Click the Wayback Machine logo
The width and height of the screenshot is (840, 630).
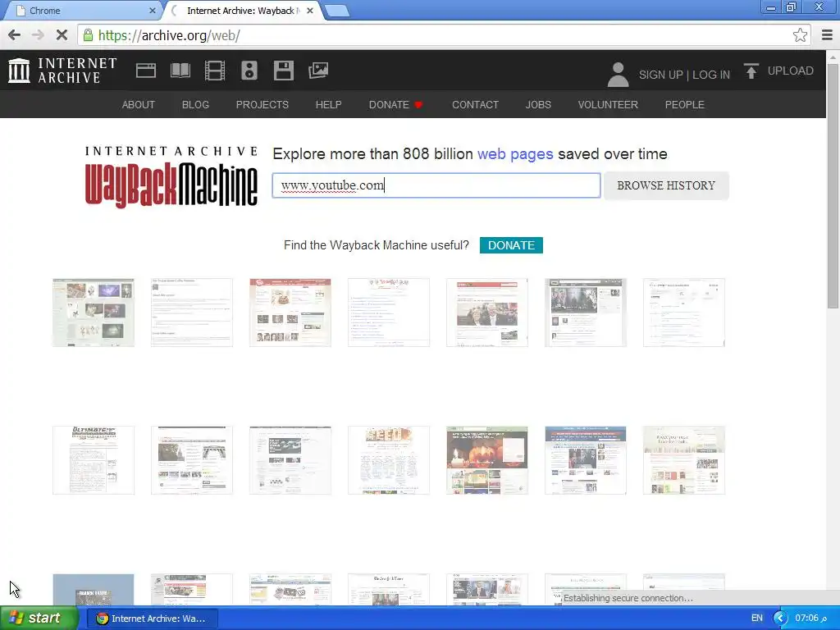[171, 177]
